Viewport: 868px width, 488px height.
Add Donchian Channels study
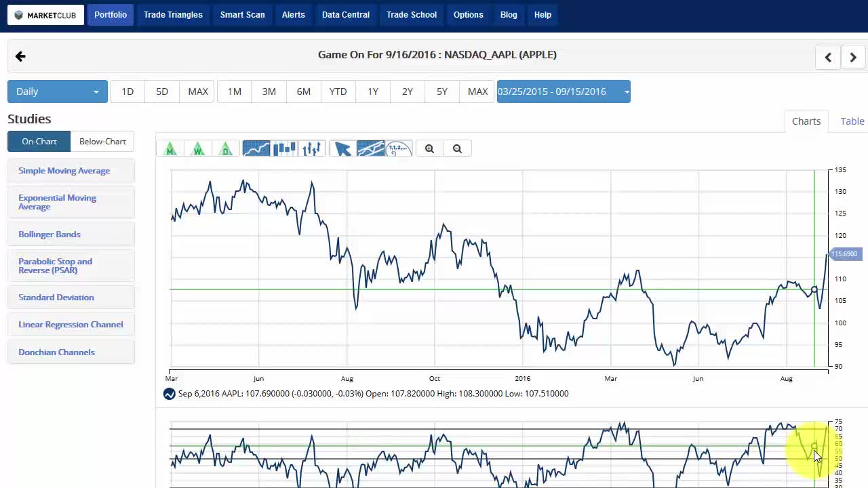click(x=71, y=352)
